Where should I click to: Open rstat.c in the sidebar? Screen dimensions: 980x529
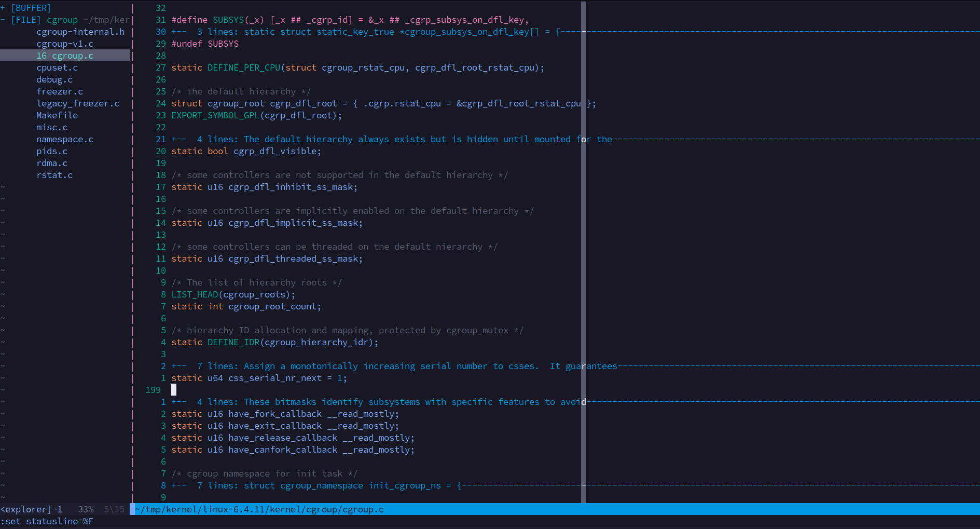pos(54,174)
